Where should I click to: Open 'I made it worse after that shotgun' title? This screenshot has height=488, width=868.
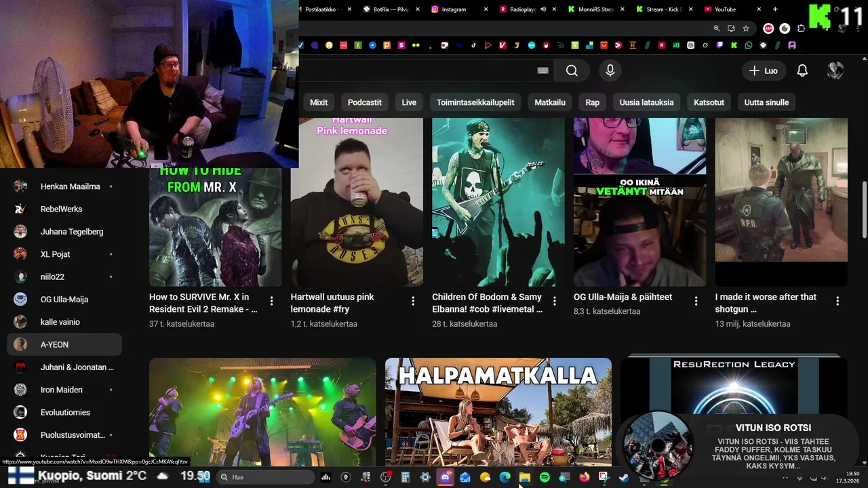(x=766, y=303)
